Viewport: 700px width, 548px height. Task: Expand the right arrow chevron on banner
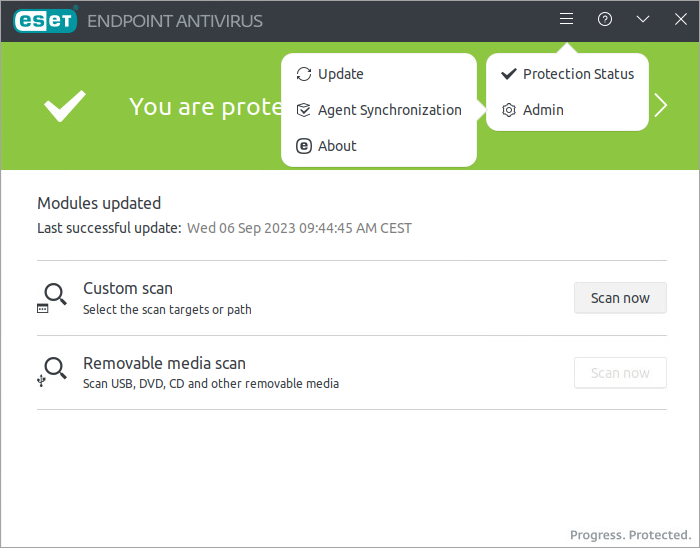point(661,106)
